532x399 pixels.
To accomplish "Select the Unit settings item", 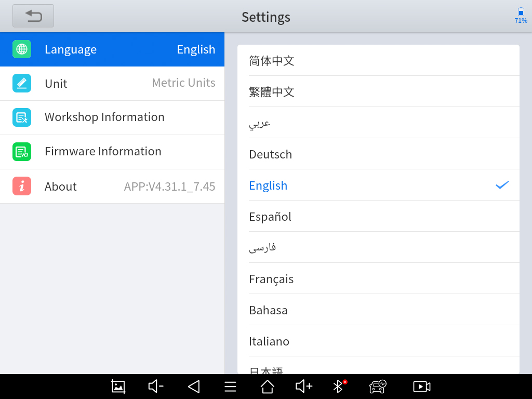I will (x=112, y=83).
